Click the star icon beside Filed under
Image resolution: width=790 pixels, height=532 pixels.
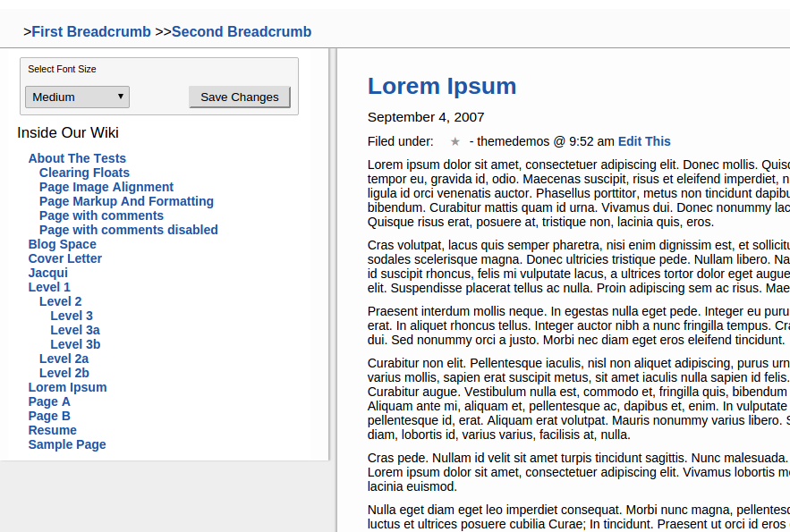[454, 141]
